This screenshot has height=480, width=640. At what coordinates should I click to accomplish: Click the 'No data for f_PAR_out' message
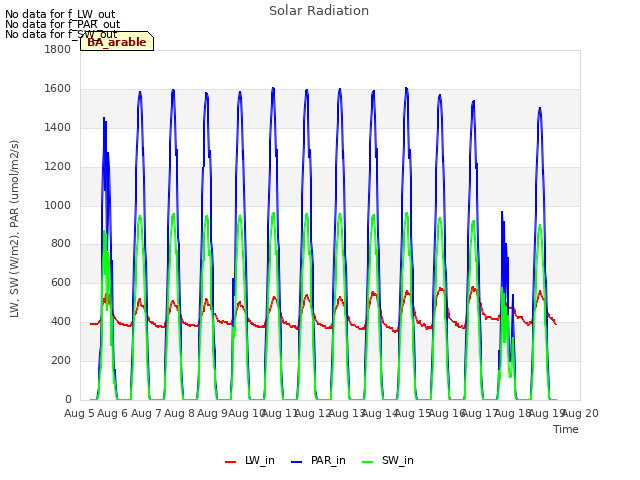pos(63,24)
